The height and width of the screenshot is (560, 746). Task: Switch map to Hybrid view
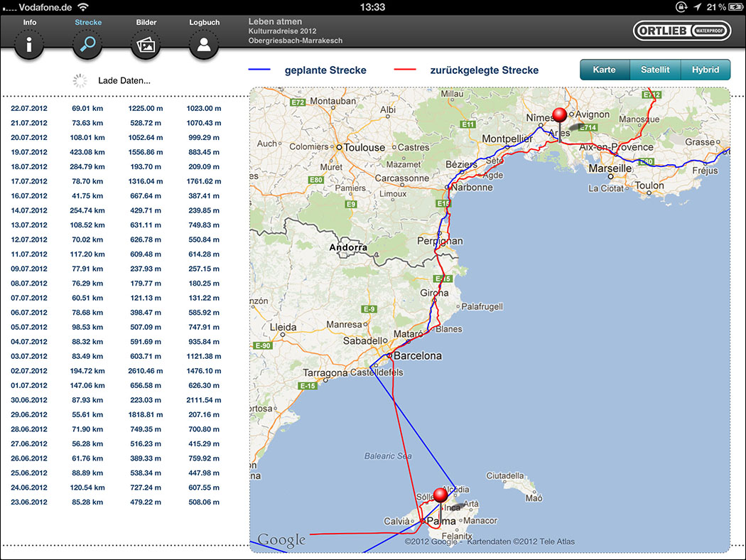click(x=706, y=70)
